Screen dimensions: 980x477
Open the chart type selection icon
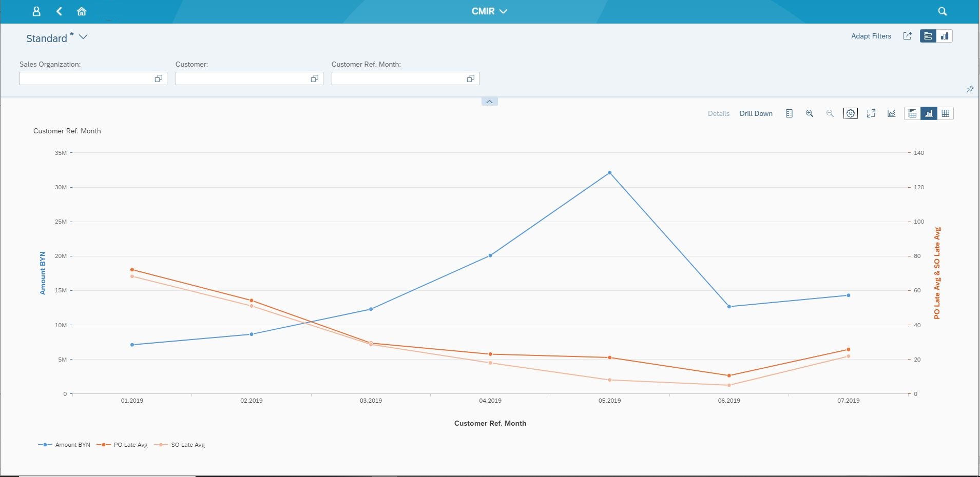pyautogui.click(x=892, y=113)
